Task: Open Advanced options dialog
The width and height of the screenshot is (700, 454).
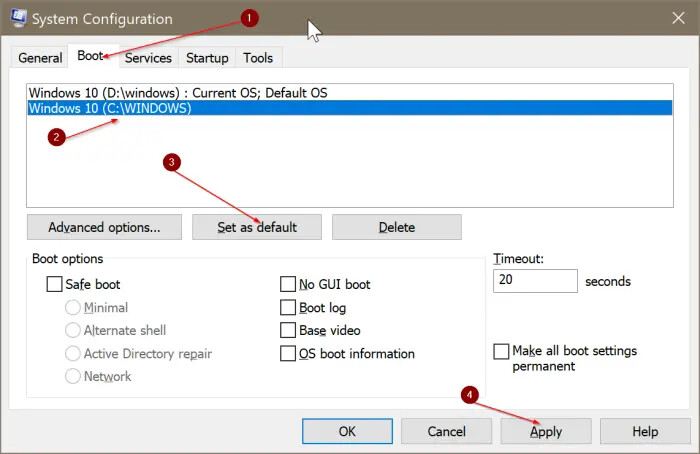Action: point(104,227)
